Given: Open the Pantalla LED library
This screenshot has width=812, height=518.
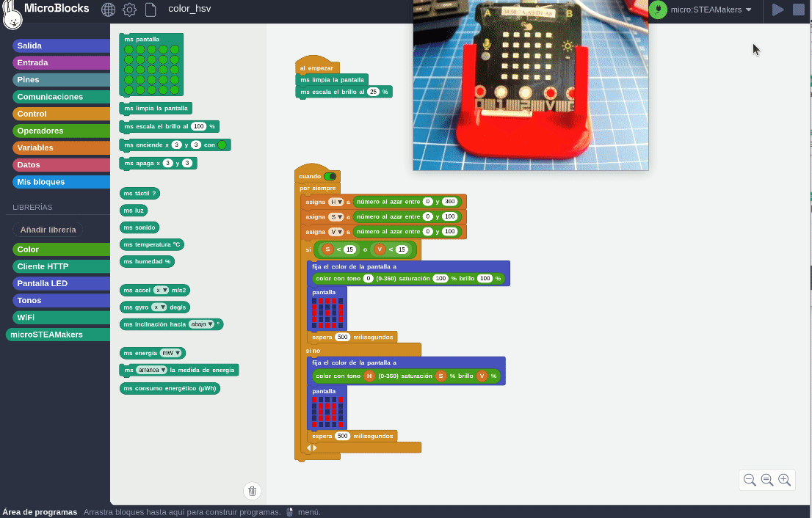Looking at the screenshot, I should tap(61, 284).
